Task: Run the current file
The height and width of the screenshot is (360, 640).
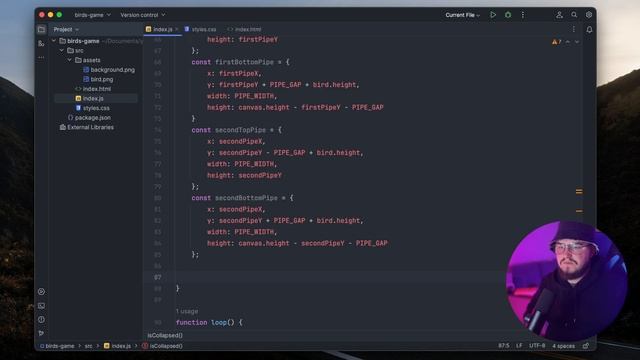Action: [493, 15]
